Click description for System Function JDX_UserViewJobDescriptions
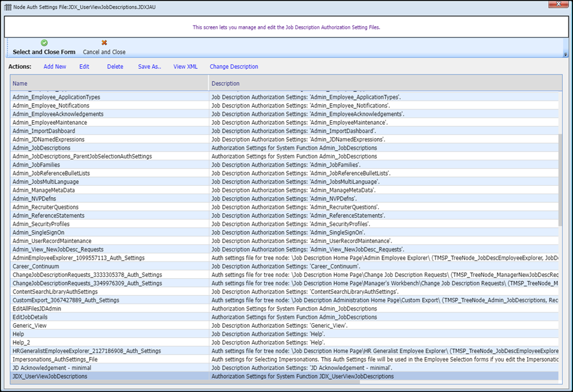The width and height of the screenshot is (573, 392). [384, 376]
